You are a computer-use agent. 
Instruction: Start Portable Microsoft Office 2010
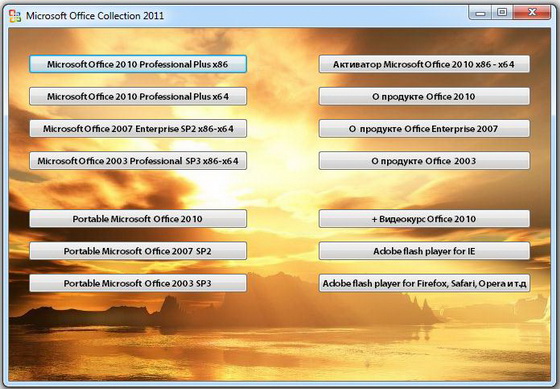pyautogui.click(x=138, y=219)
